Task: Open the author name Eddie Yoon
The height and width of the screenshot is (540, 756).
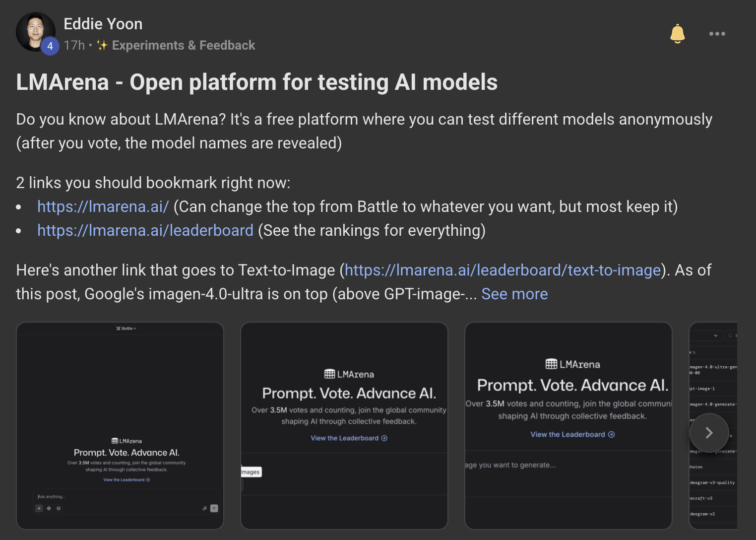Action: point(103,24)
